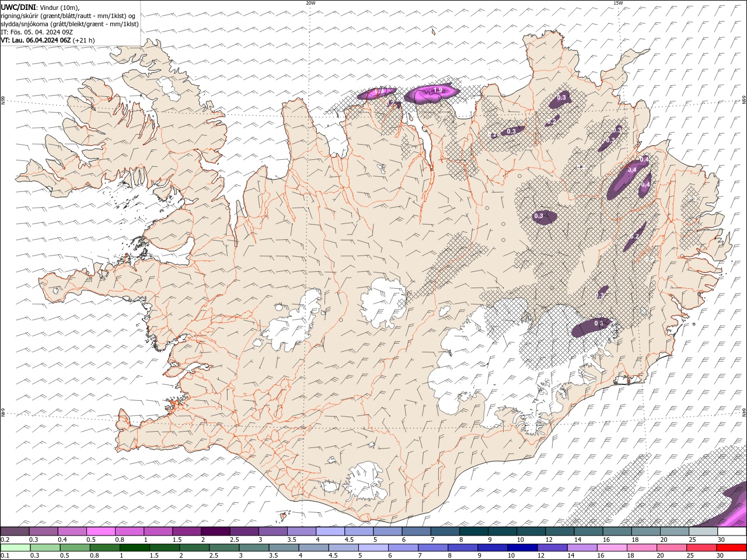The image size is (747, 560).
Task: Pick lower legend red swatch labeled 25
Action: point(701,548)
